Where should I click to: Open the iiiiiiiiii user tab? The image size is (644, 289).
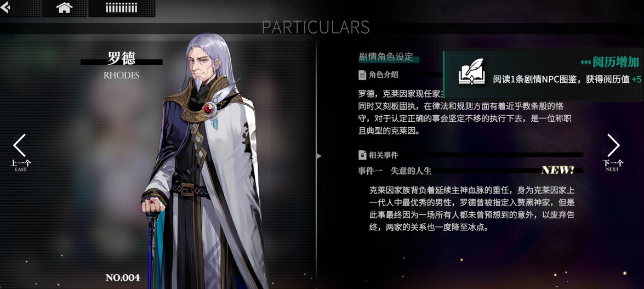point(121,8)
